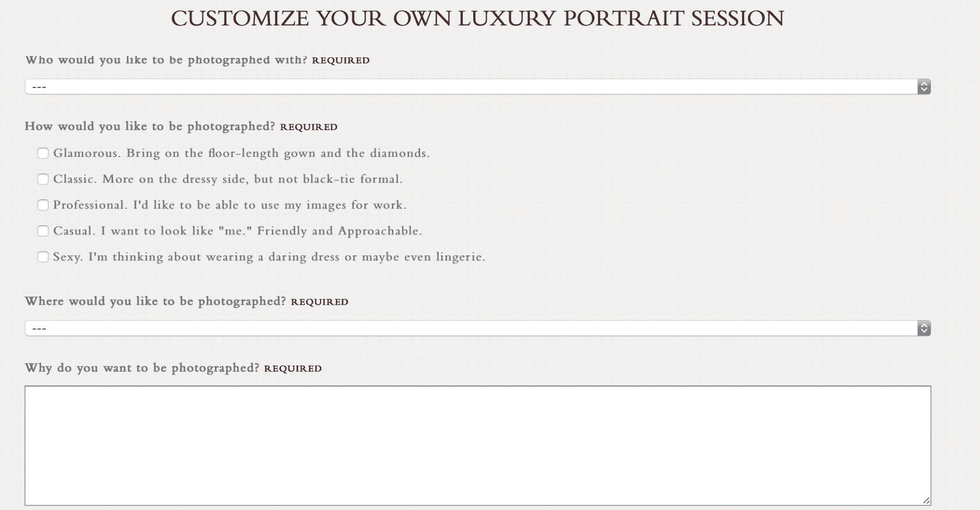Viewport: 980px width, 510px height.
Task: Select the 'Sexy. I'm thinking about wearing' label
Action: (269, 257)
